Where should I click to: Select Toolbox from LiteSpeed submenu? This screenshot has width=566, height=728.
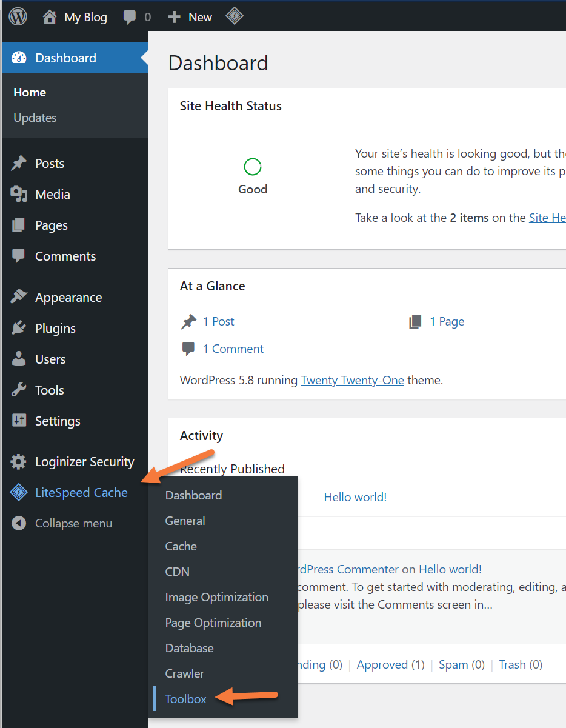click(185, 699)
